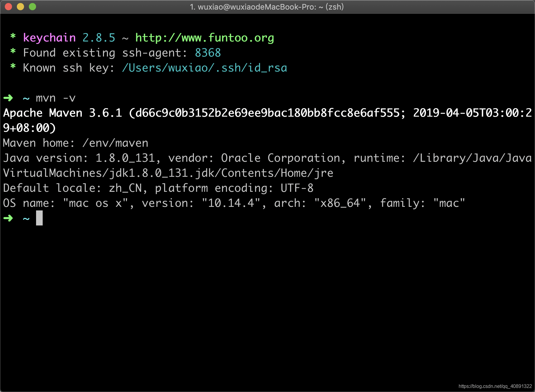Click the '9+08:00)' wrapped timestamp text
The image size is (535, 392).
[29, 128]
